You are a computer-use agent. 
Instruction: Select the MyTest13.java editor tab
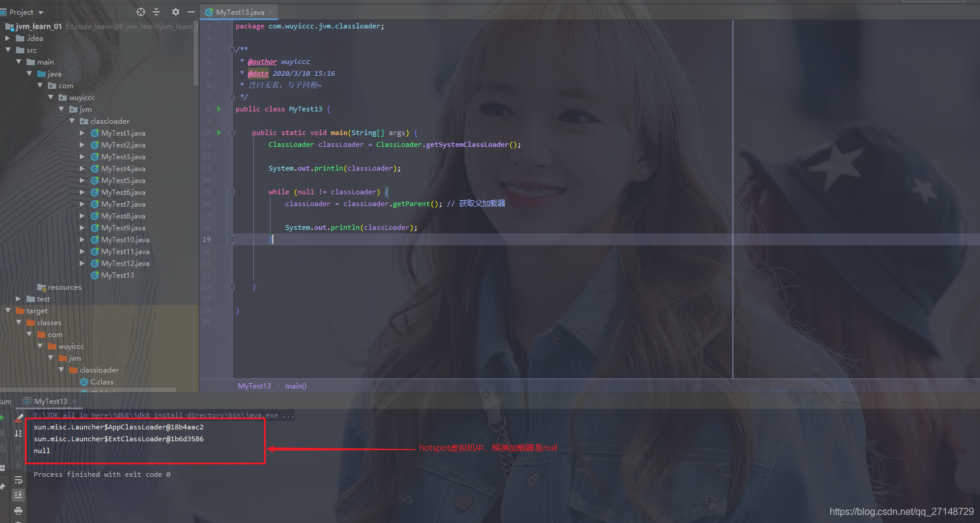pyautogui.click(x=240, y=12)
